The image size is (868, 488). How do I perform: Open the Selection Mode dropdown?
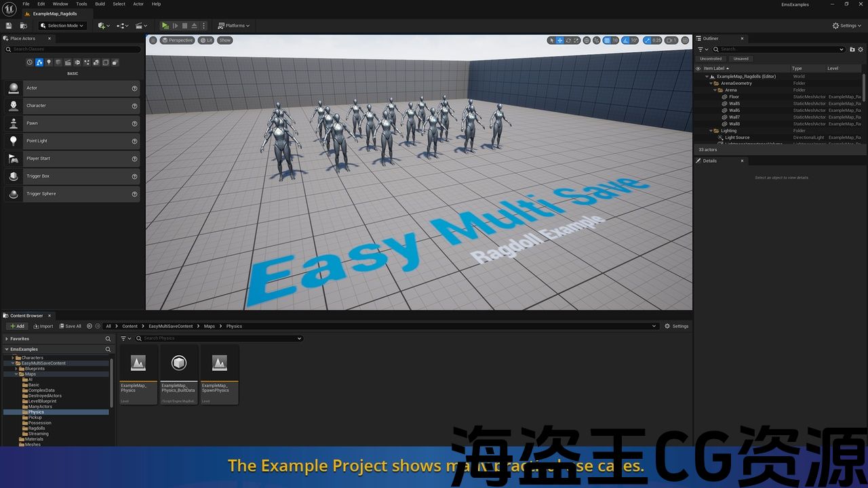point(62,26)
